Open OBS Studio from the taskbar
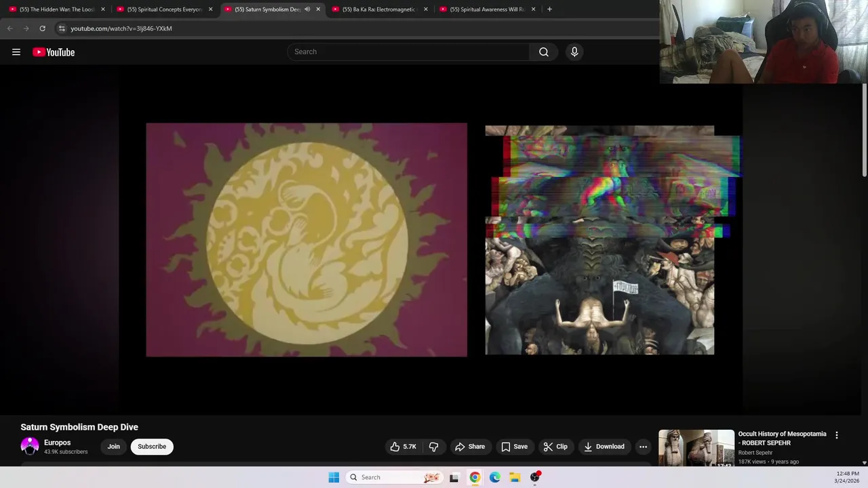 click(x=535, y=477)
